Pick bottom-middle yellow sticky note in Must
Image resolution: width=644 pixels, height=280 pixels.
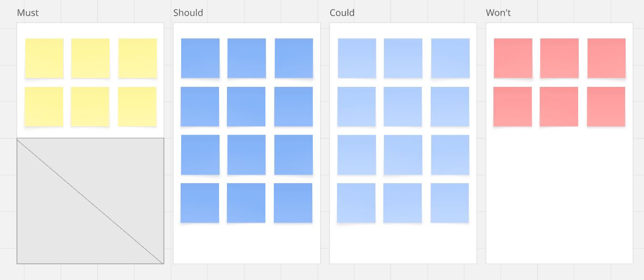(90, 106)
